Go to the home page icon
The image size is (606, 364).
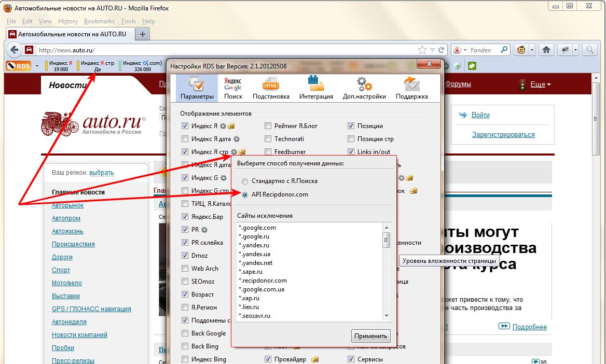point(546,50)
